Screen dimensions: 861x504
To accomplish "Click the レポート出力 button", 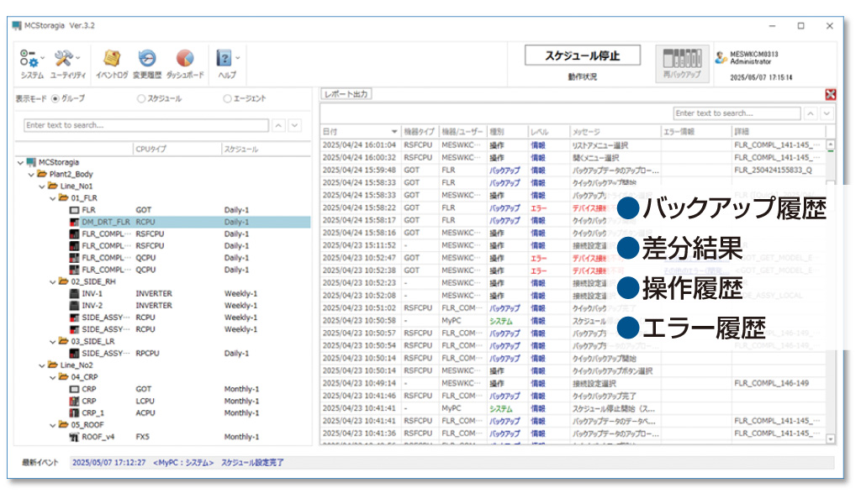I will (346, 94).
